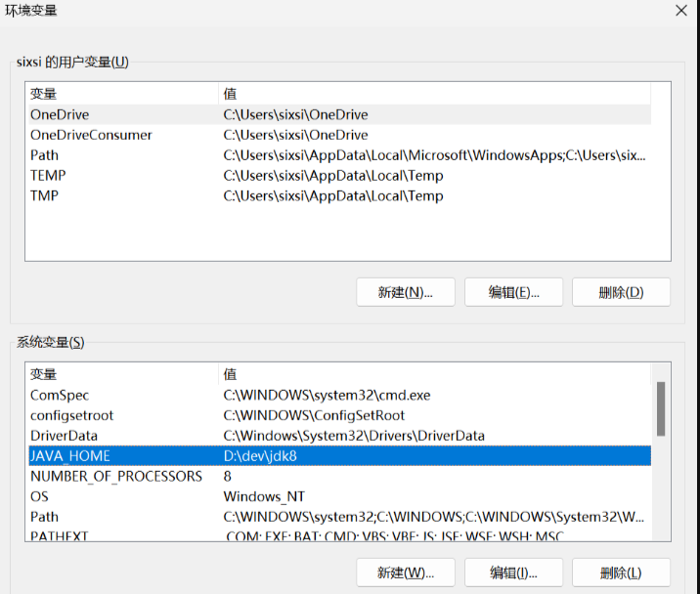Screen dimensions: 700x594
Task: Select the TEMP user variable row
Action: pos(48,176)
